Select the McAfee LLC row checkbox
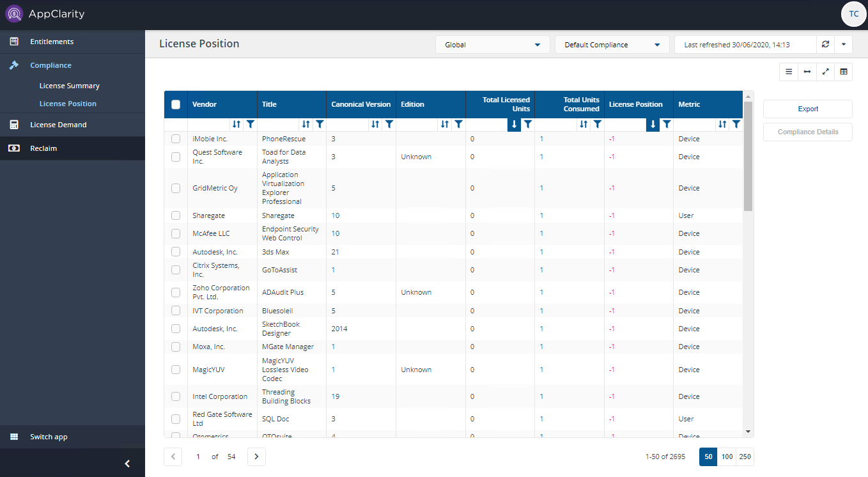The image size is (868, 477). click(176, 233)
